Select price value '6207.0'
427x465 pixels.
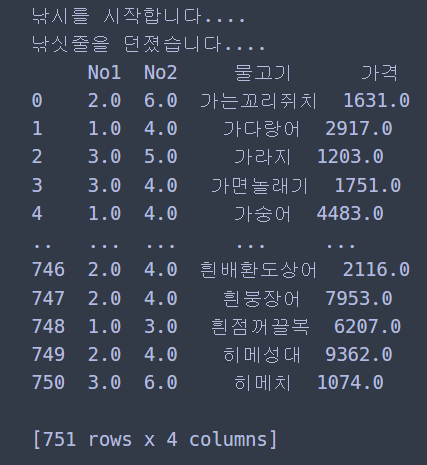coord(368,326)
